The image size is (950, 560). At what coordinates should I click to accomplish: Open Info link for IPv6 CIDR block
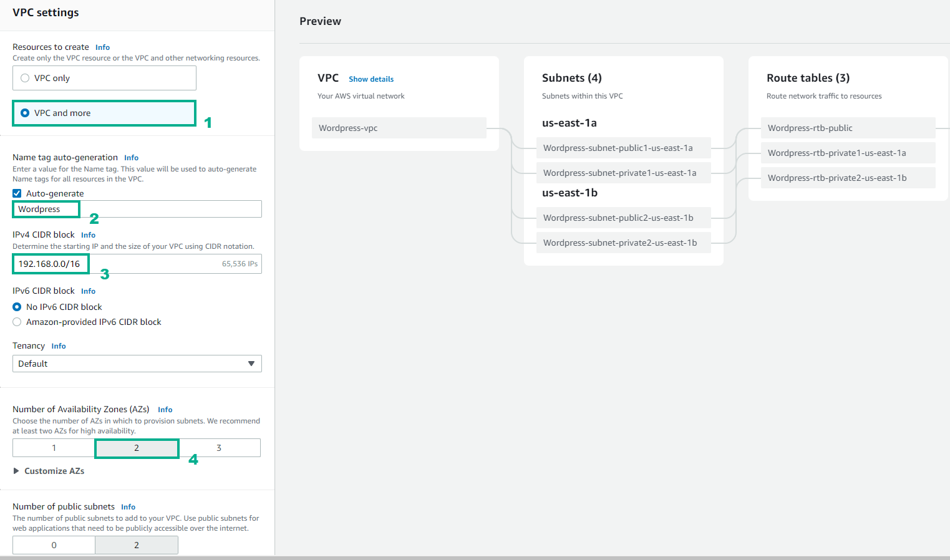tap(88, 291)
